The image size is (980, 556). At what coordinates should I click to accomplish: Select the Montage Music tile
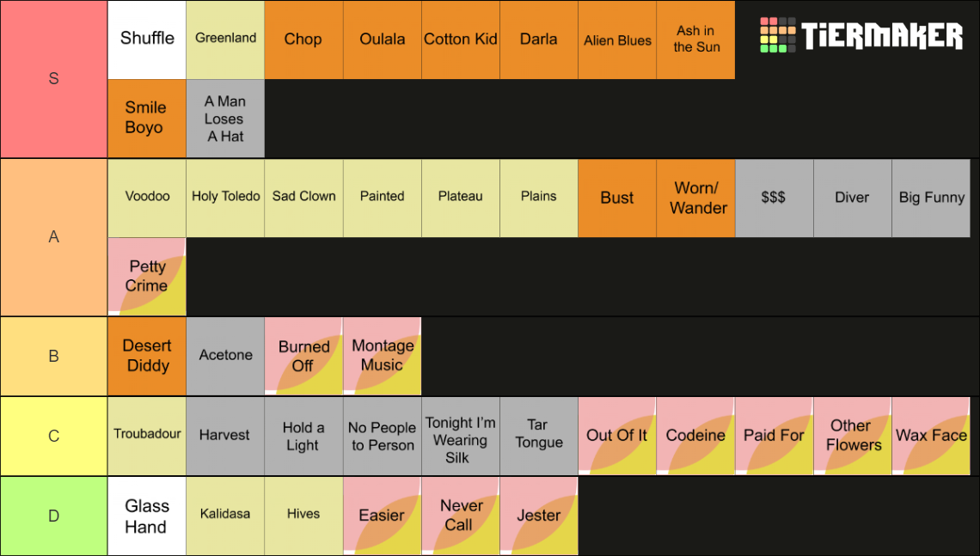coord(382,356)
